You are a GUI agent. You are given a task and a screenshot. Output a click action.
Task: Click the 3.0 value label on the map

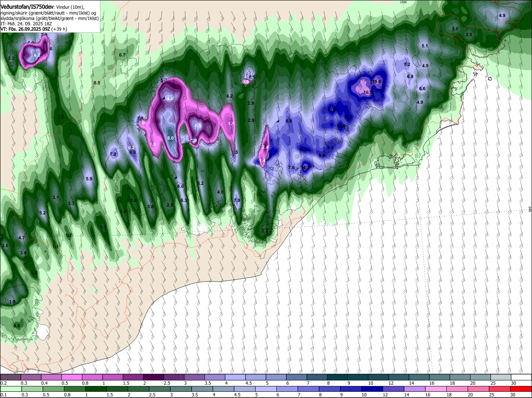pyautogui.click(x=455, y=29)
